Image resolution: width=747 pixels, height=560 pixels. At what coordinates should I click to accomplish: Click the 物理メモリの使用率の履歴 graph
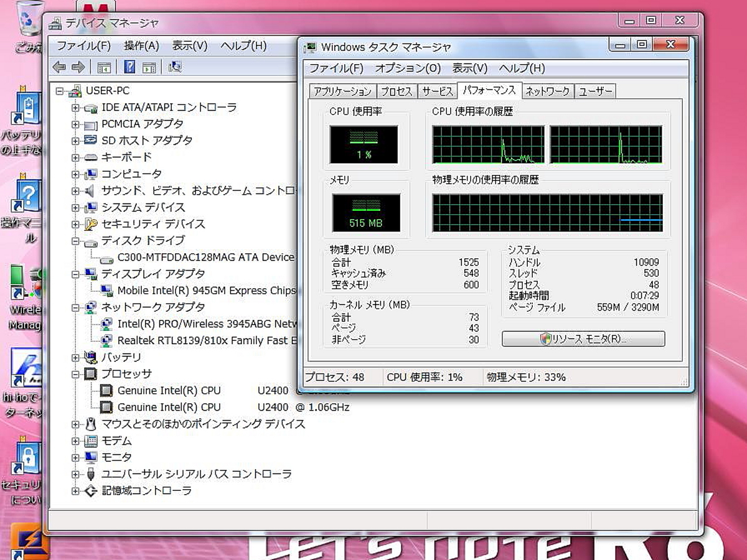click(548, 213)
